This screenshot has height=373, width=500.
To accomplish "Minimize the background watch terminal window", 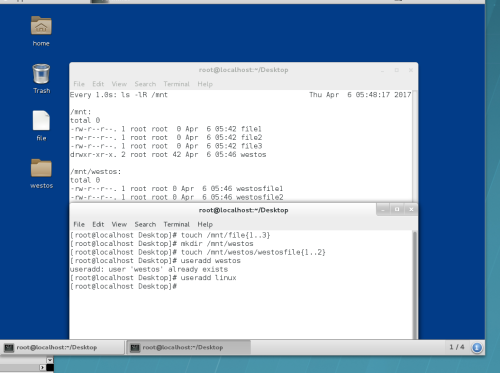I will tap(383, 70).
